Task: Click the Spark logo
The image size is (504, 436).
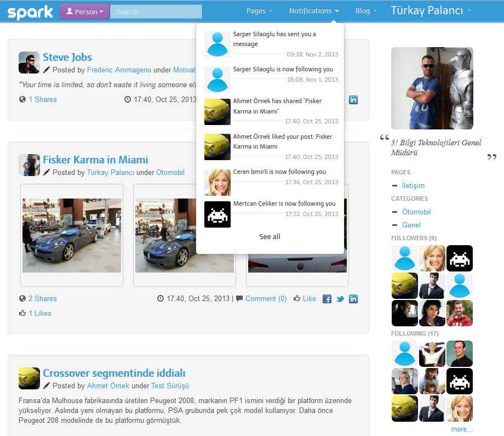Action: 30,12
